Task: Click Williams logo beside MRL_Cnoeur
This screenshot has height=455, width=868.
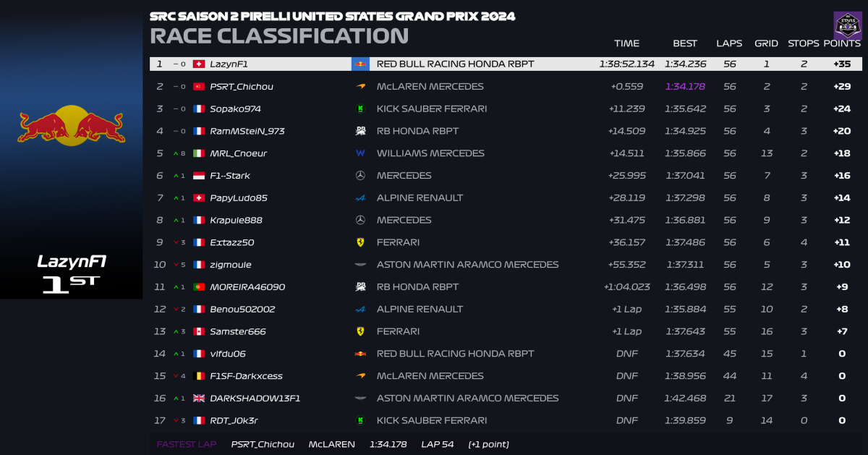Action: pyautogui.click(x=360, y=153)
